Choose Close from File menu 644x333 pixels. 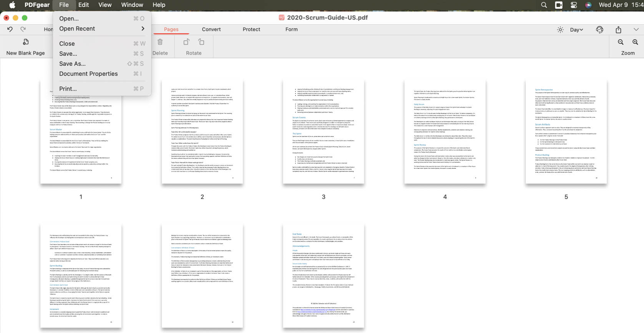click(x=102, y=43)
